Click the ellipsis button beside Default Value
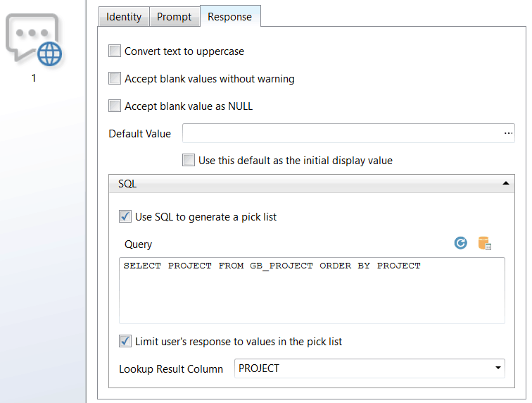This screenshot has width=532, height=403. 508,133
